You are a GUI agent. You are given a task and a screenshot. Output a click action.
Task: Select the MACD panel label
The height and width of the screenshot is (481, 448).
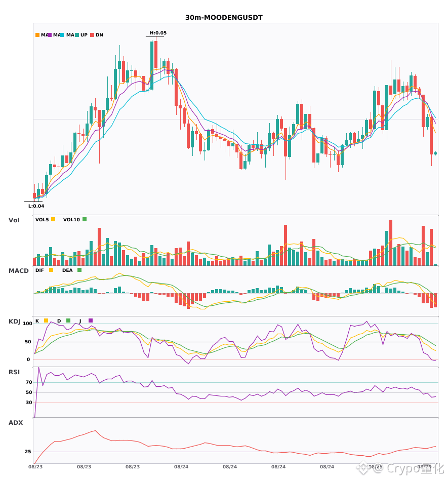(x=18, y=270)
